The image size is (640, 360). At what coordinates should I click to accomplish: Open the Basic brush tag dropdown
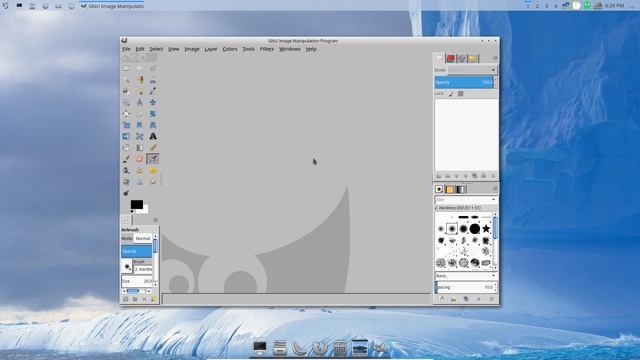coord(465,276)
